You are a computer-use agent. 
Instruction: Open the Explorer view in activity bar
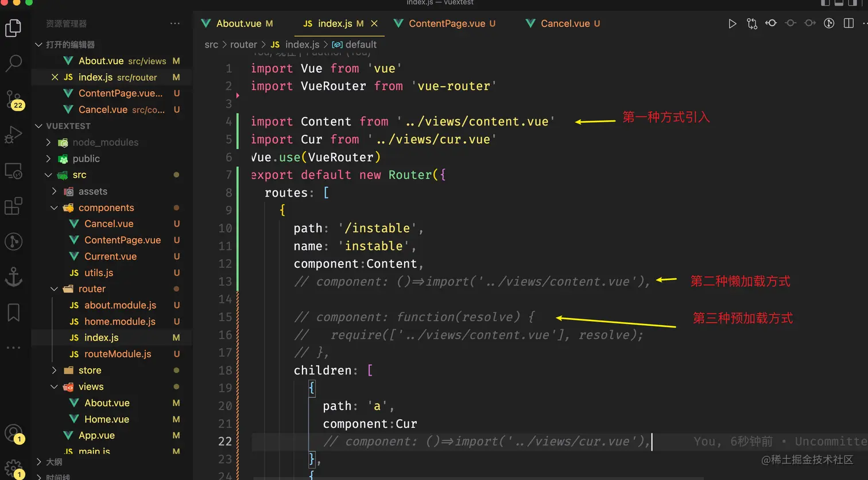click(13, 28)
